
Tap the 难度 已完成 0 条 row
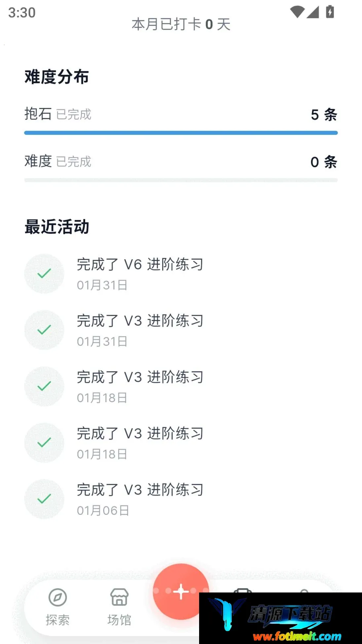[x=181, y=161]
